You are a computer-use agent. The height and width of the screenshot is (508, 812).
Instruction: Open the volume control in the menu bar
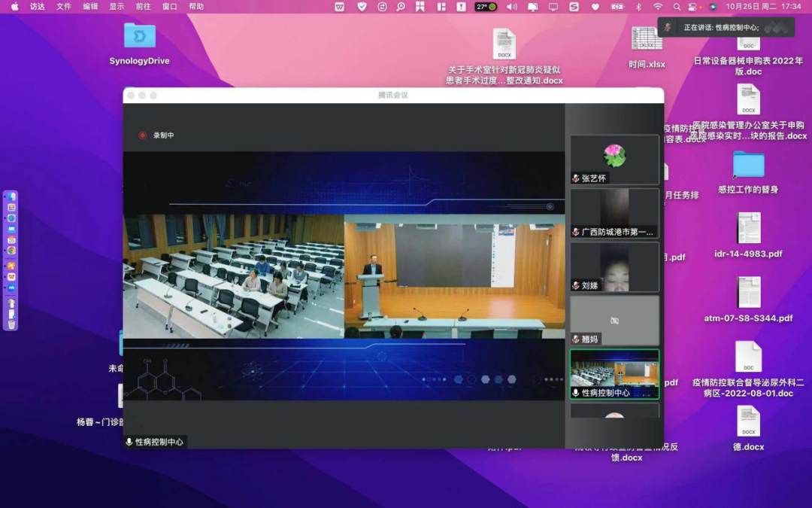coord(512,7)
